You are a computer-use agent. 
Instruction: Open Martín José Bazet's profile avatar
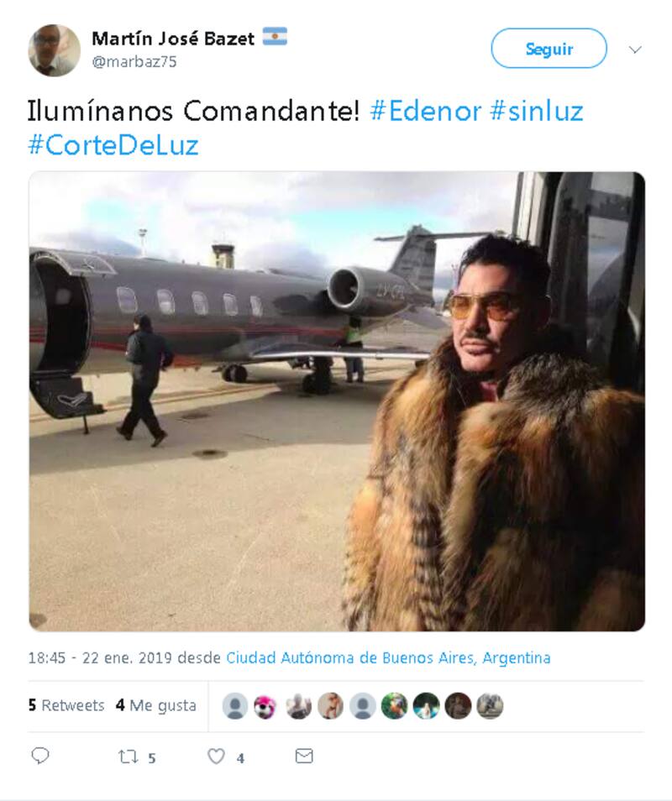pyautogui.click(x=54, y=50)
